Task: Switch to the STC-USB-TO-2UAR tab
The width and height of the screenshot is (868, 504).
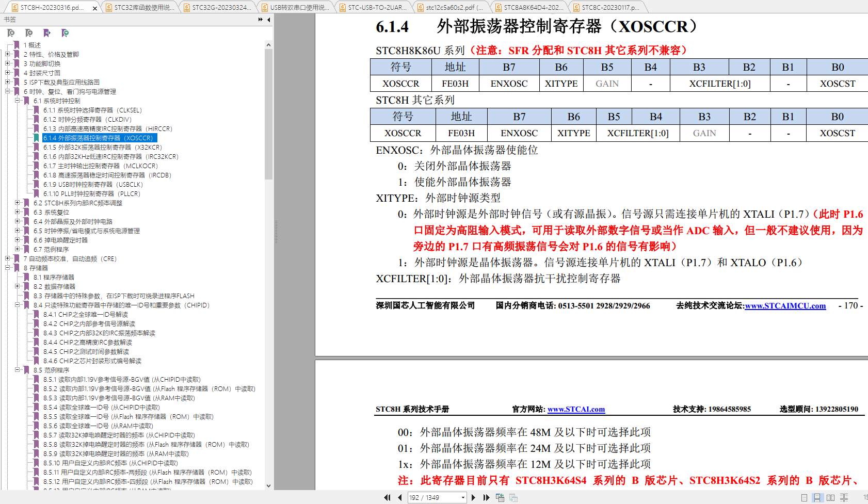Action: (374, 7)
